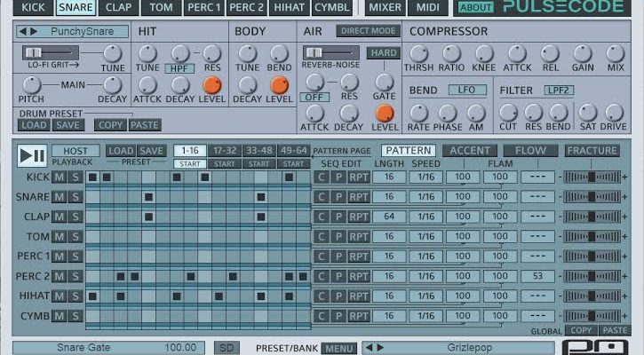Click the preset/bank MENU button
Image resolution: width=644 pixels, height=355 pixels.
point(338,348)
